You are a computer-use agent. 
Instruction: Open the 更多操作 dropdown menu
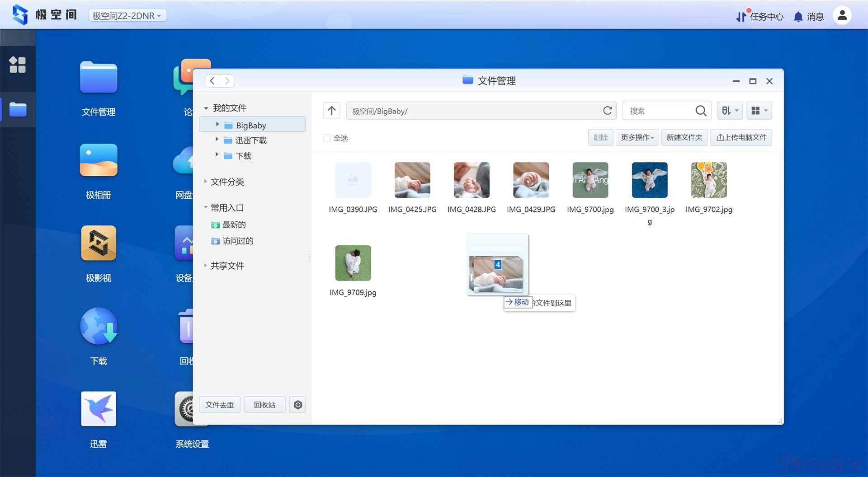tap(637, 137)
